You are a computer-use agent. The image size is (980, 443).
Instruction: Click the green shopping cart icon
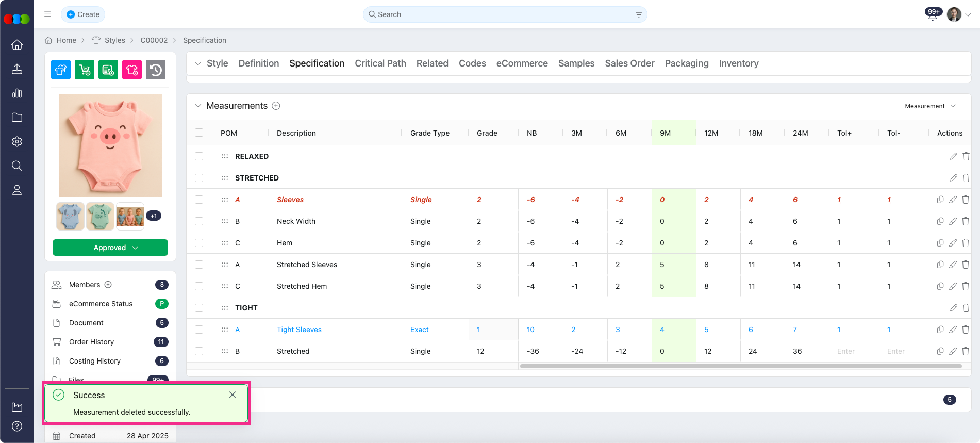(85, 70)
